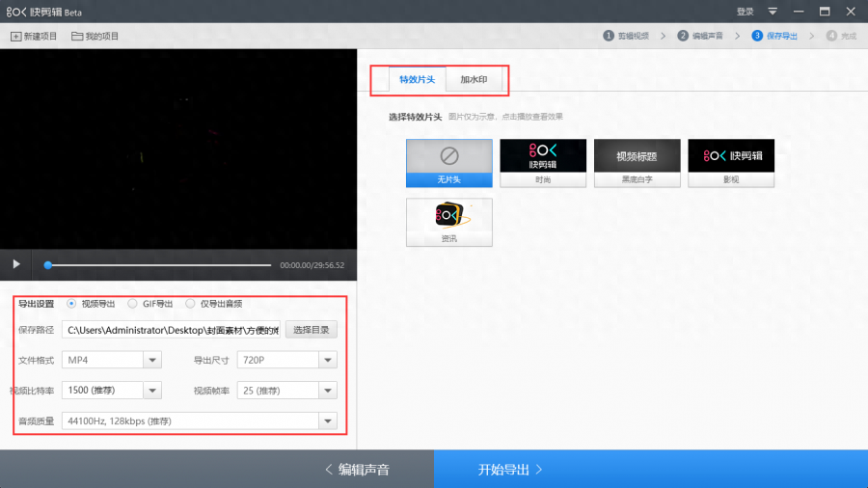Click the 快剪辑 Beta logo
The width and height of the screenshot is (868, 488).
pyautogui.click(x=44, y=12)
